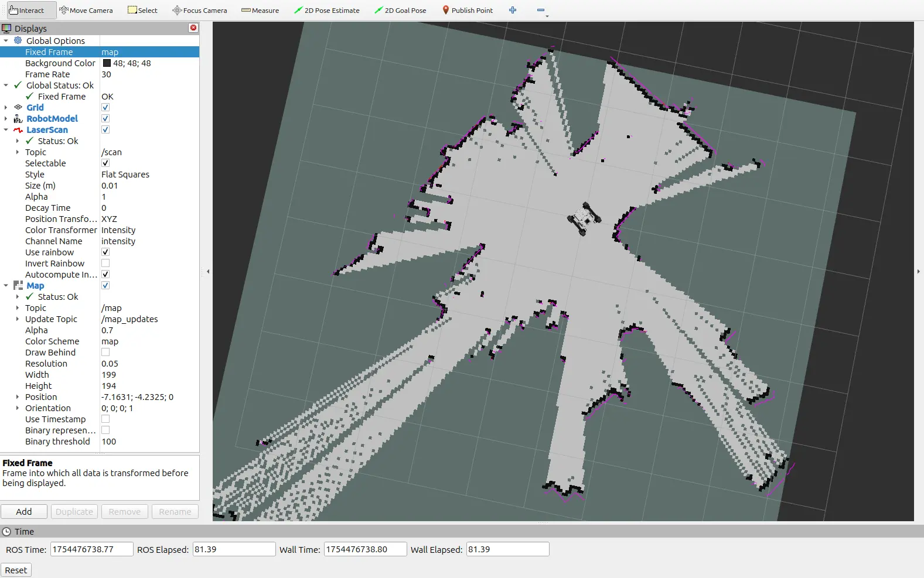
Task: Enable the Invert Rainbow checkbox
Action: point(105,264)
